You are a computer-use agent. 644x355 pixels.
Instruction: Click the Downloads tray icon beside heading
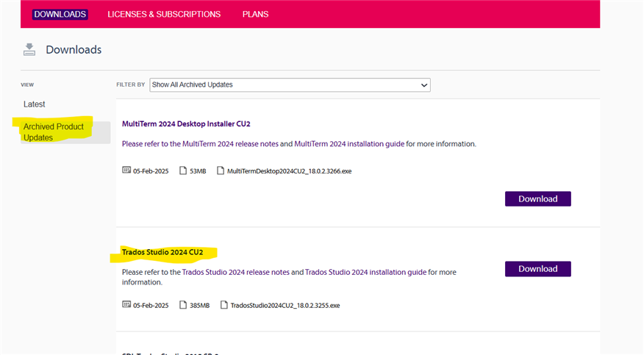(29, 49)
